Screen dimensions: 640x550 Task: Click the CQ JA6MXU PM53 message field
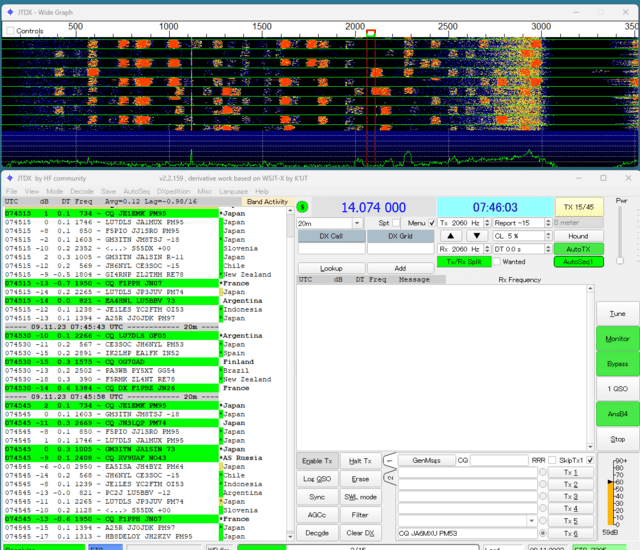pos(467,533)
